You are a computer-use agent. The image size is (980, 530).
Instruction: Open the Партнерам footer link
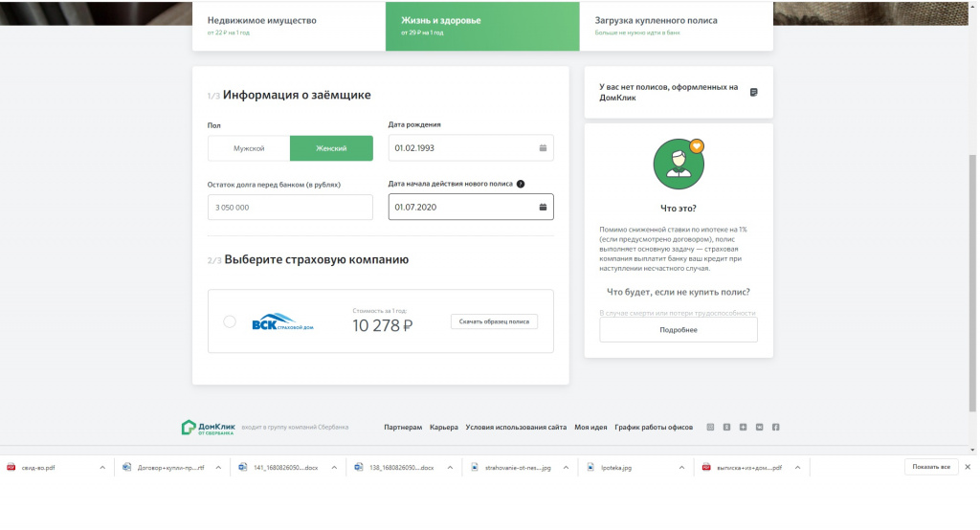point(403,428)
